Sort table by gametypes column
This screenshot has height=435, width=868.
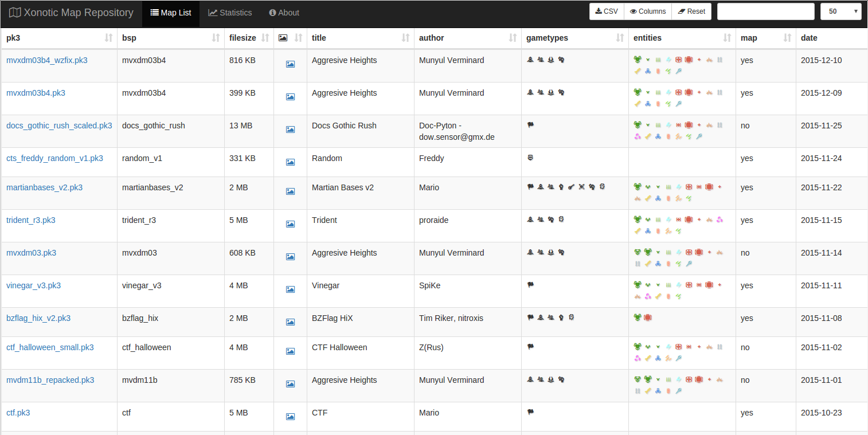(x=575, y=38)
